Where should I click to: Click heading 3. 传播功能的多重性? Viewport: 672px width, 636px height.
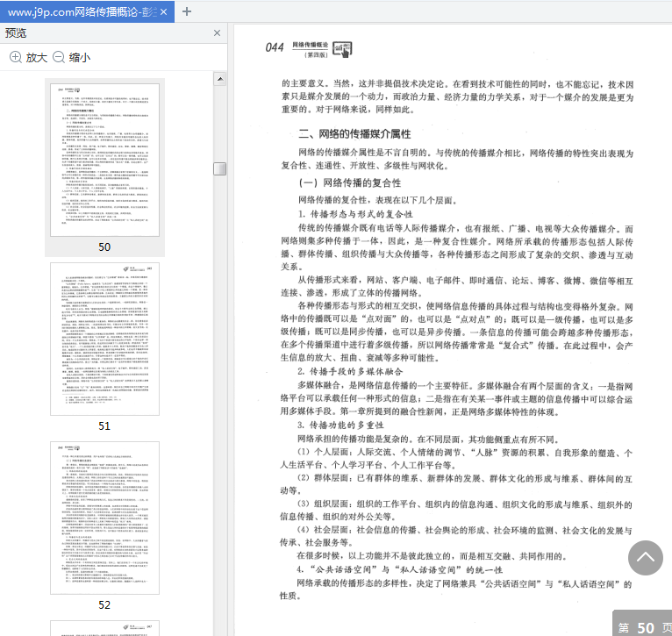tap(340, 425)
